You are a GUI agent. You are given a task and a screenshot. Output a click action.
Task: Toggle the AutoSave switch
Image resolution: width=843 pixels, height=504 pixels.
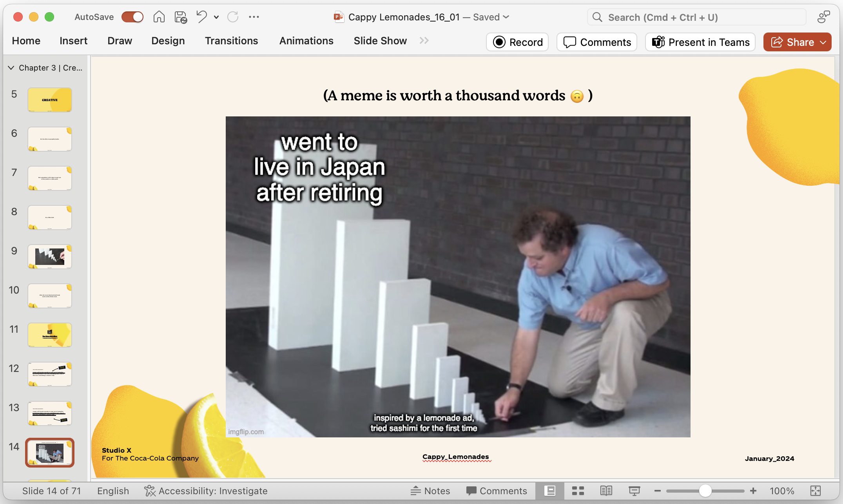(x=132, y=17)
